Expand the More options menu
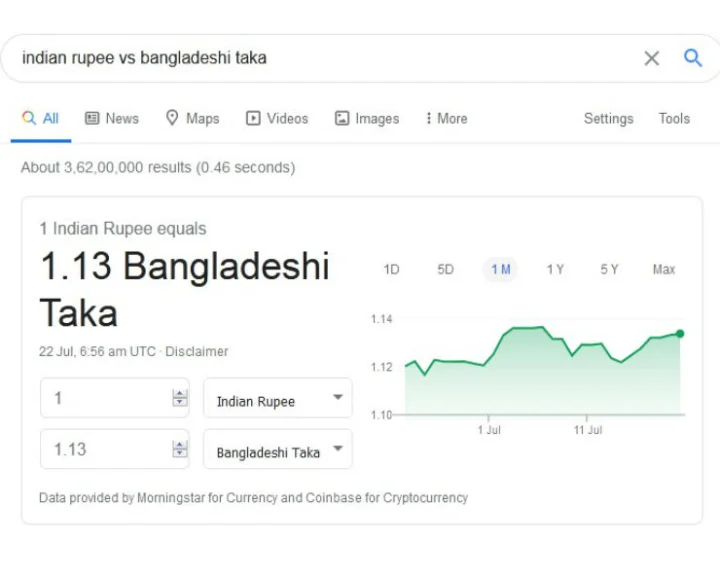The width and height of the screenshot is (720, 576). click(x=446, y=118)
